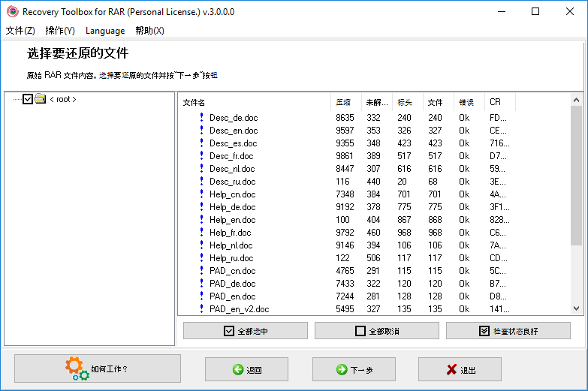The width and height of the screenshot is (588, 391).
Task: Select file name Help_de.doc
Action: [233, 207]
